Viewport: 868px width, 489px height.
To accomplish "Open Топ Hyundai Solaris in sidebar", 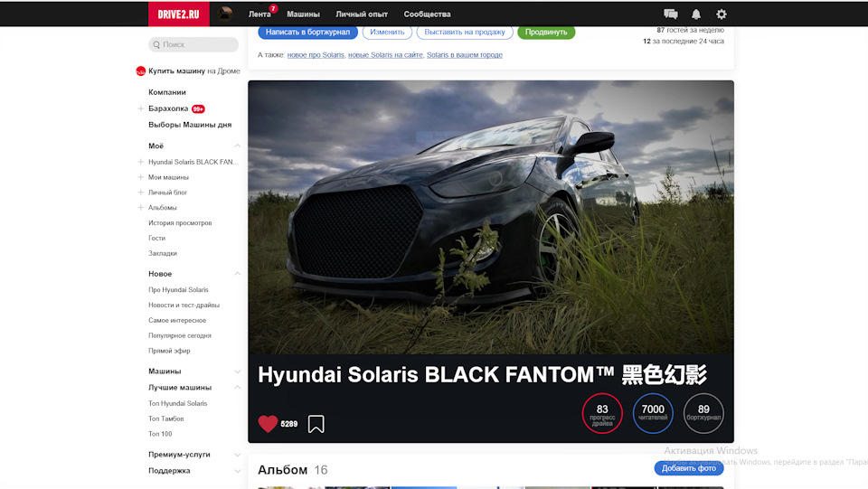I will [178, 404].
